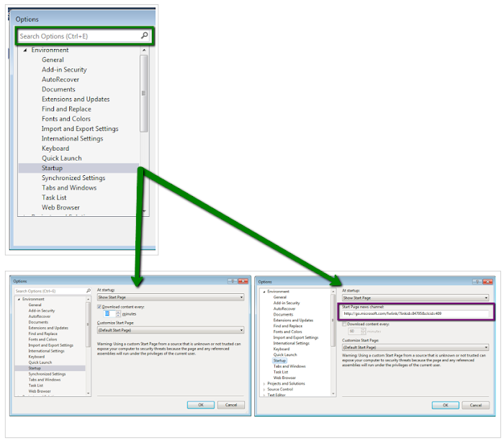
Task: Select Documents in large top Options window
Action: [58, 89]
